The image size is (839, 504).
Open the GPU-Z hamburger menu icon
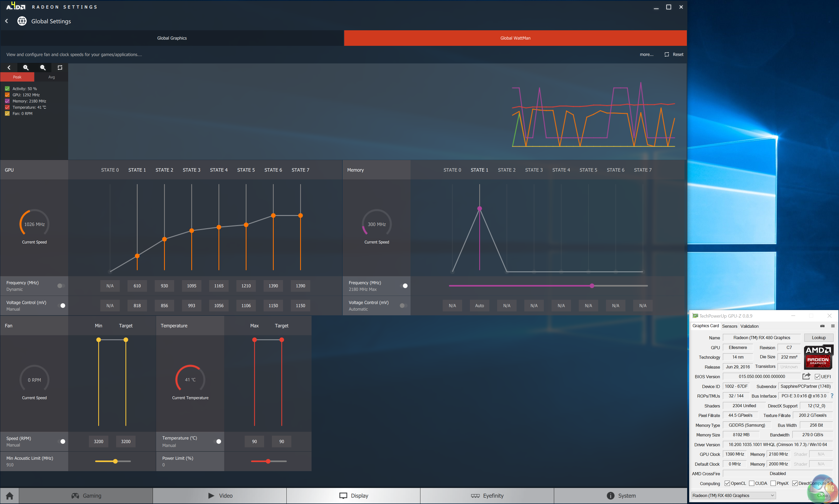point(833,326)
